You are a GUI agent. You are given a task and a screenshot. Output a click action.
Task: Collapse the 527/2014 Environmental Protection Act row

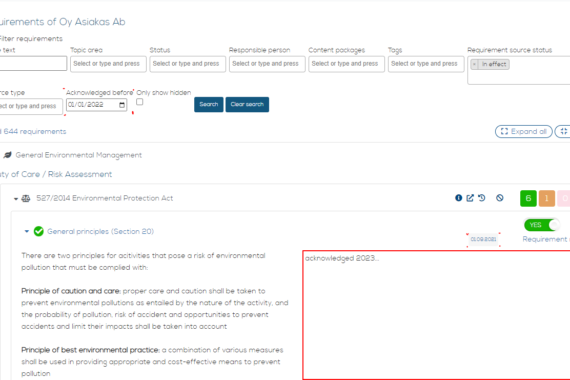(16, 199)
